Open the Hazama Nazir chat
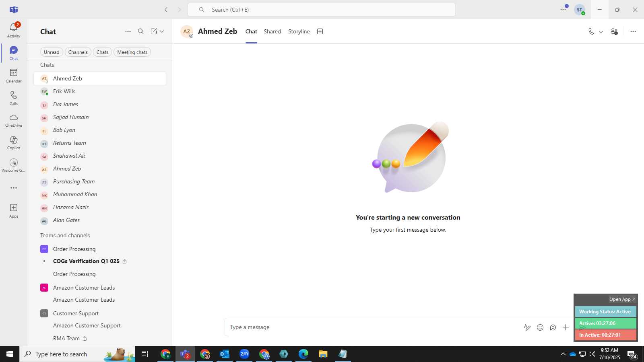The width and height of the screenshot is (644, 362). pyautogui.click(x=100, y=207)
